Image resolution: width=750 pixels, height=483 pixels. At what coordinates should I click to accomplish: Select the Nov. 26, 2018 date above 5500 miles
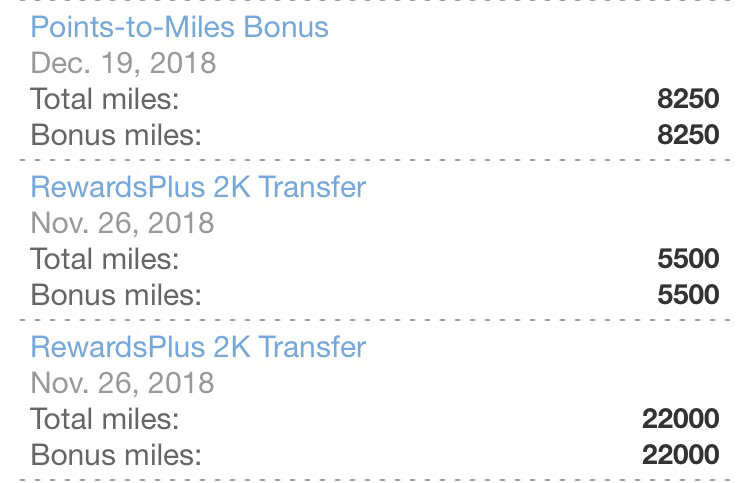(122, 223)
